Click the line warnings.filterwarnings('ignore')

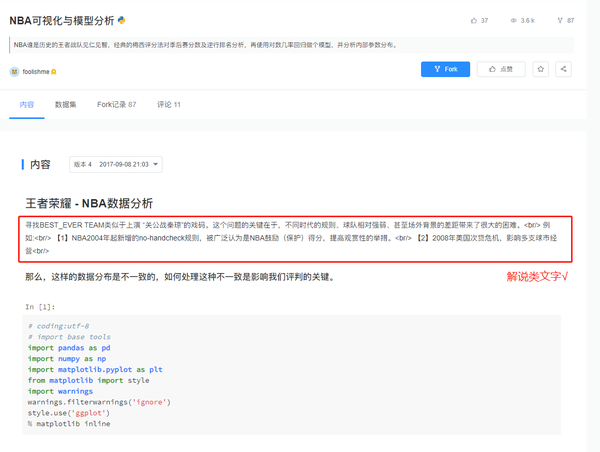[x=99, y=402]
